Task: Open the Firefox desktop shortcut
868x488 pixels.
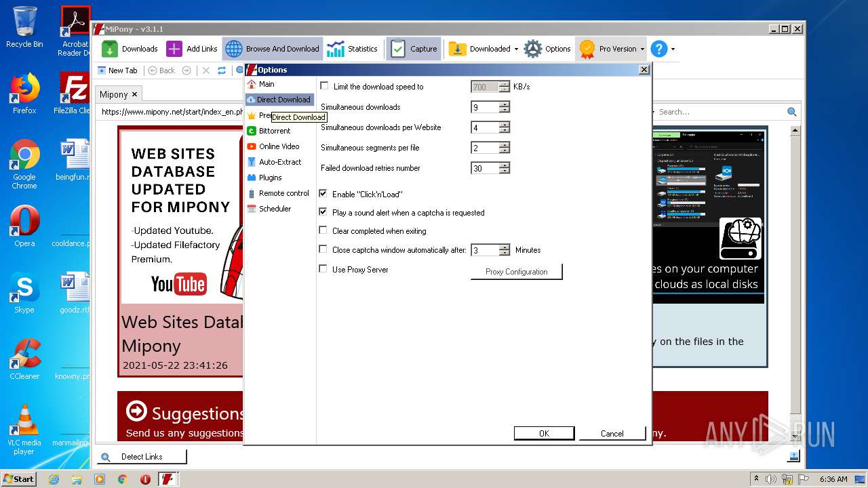Action: click(x=24, y=94)
